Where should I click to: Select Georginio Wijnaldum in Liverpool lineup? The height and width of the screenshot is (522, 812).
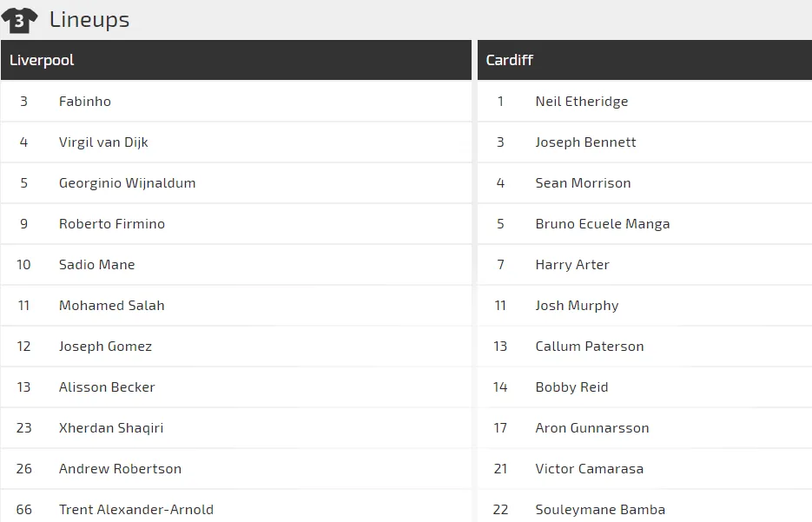tap(127, 183)
